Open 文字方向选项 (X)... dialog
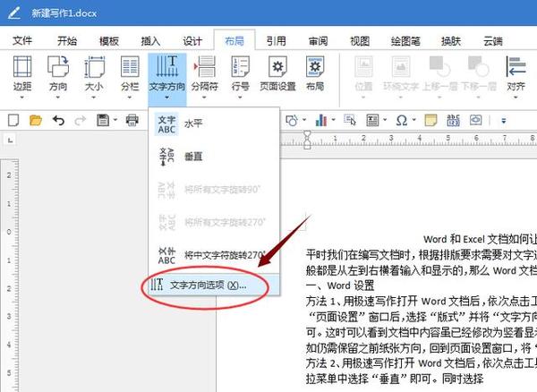The height and width of the screenshot is (392, 537). tap(214, 285)
